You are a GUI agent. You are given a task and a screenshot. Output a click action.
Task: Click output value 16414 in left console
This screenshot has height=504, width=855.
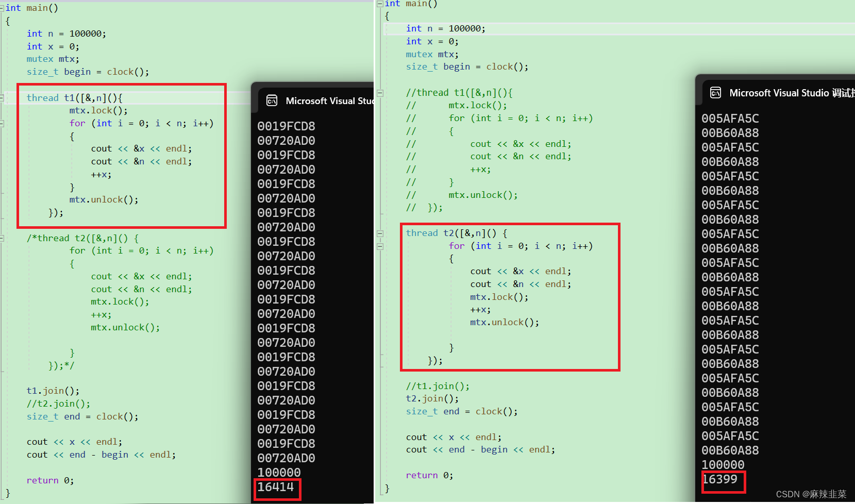[276, 487]
